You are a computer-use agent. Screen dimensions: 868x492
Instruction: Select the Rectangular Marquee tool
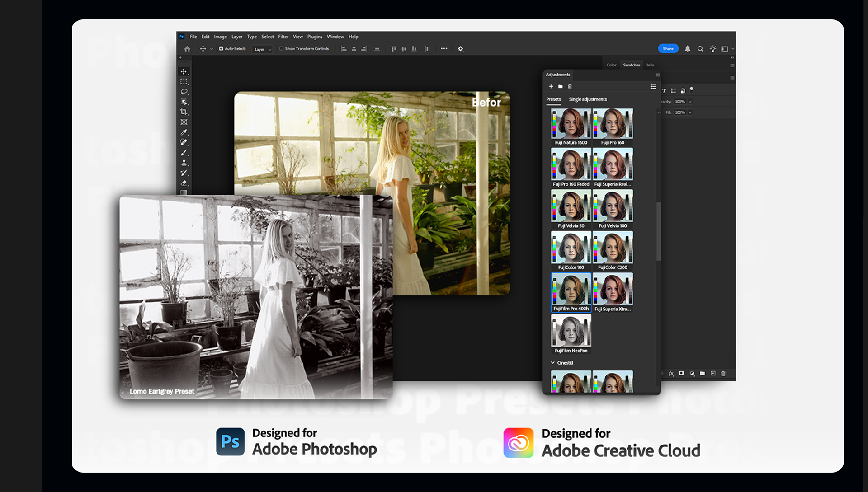[184, 82]
